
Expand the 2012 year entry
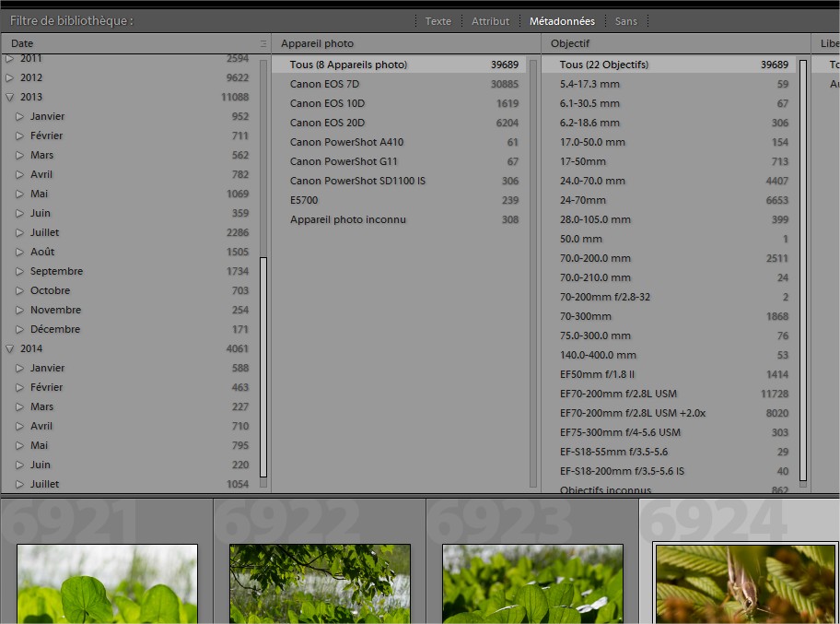[x=10, y=77]
